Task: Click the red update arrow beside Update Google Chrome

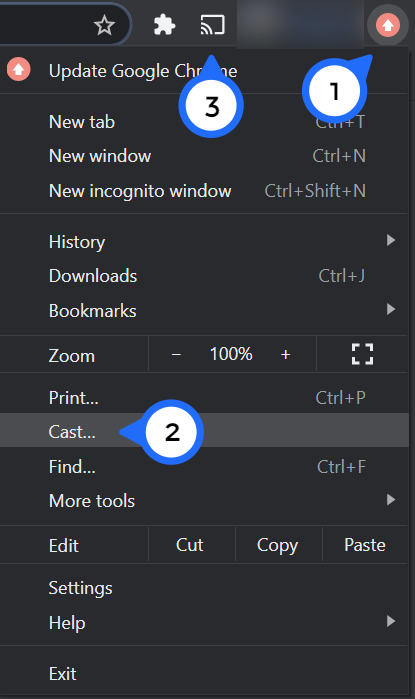Action: tap(18, 70)
